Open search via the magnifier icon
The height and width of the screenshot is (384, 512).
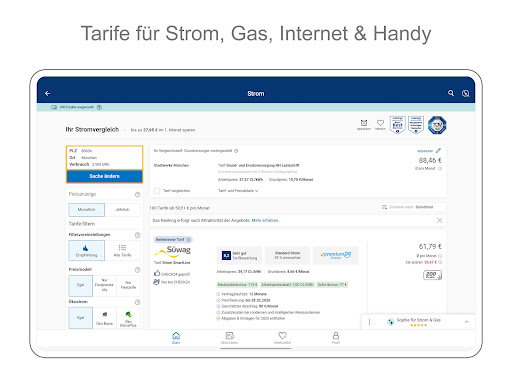pos(451,93)
